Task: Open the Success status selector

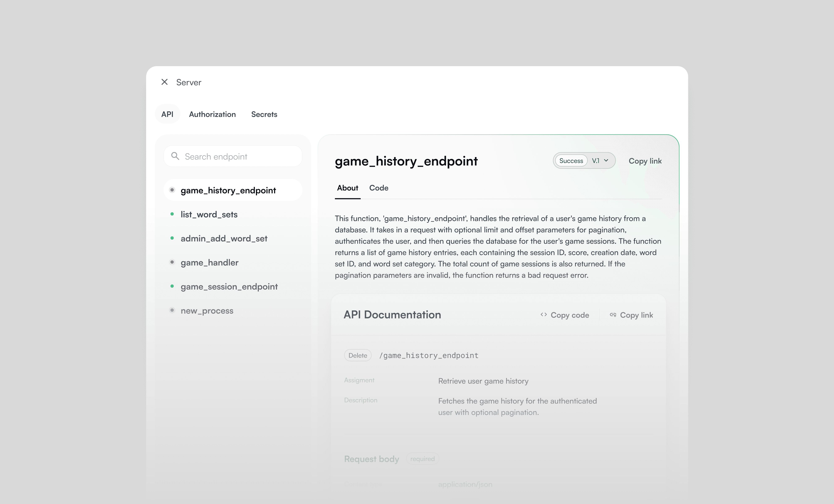Action: pyautogui.click(x=571, y=161)
